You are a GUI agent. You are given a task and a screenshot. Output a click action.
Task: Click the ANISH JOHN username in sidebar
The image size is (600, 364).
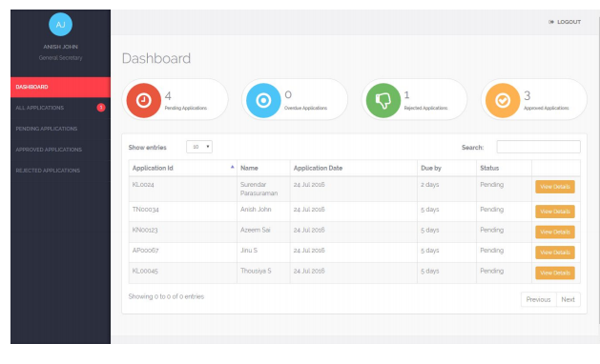tap(60, 47)
